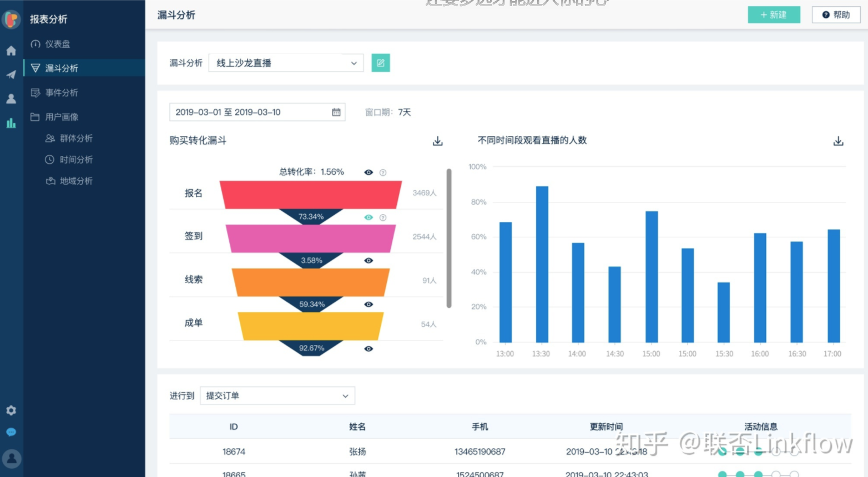Screen dimensions: 868x477
Task: Click the 更新时间 column header
Action: [x=607, y=427]
